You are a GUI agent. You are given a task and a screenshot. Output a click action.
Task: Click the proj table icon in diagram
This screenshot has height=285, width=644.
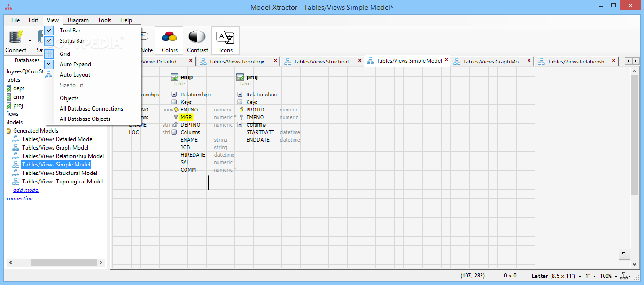[x=240, y=78]
